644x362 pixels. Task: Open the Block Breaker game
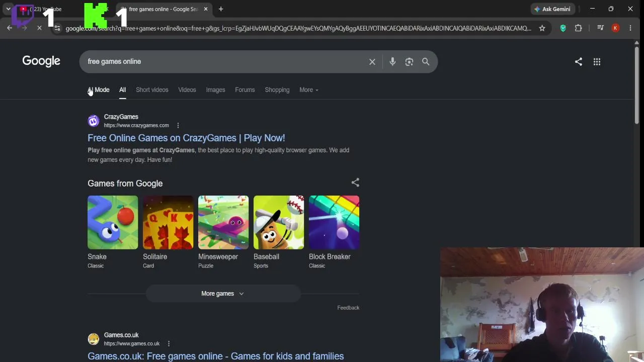334,222
